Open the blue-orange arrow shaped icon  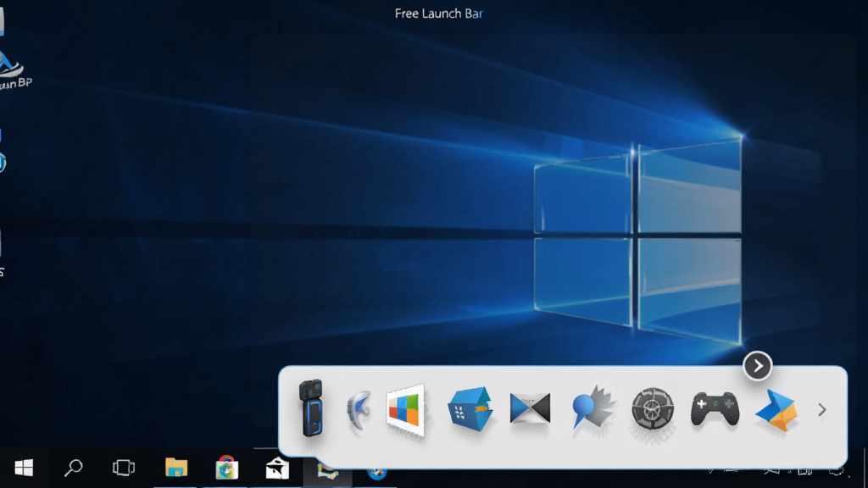click(776, 410)
